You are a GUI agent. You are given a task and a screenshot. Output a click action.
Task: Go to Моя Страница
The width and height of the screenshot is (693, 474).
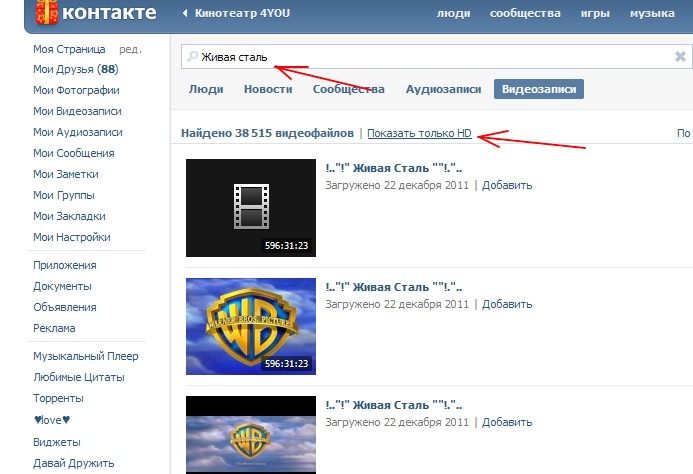69,49
